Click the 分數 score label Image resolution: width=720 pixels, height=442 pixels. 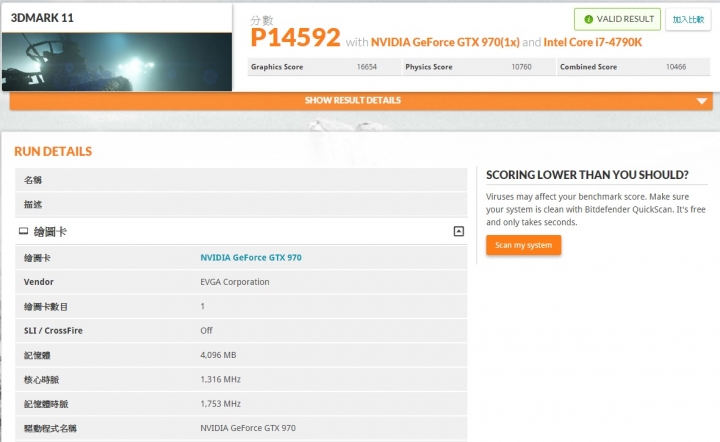pyautogui.click(x=262, y=20)
